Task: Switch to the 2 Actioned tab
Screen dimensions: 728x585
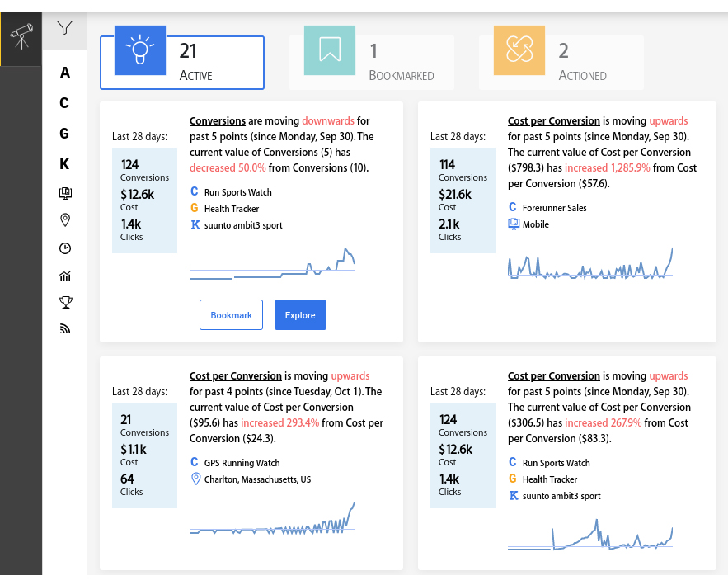Action: point(561,62)
